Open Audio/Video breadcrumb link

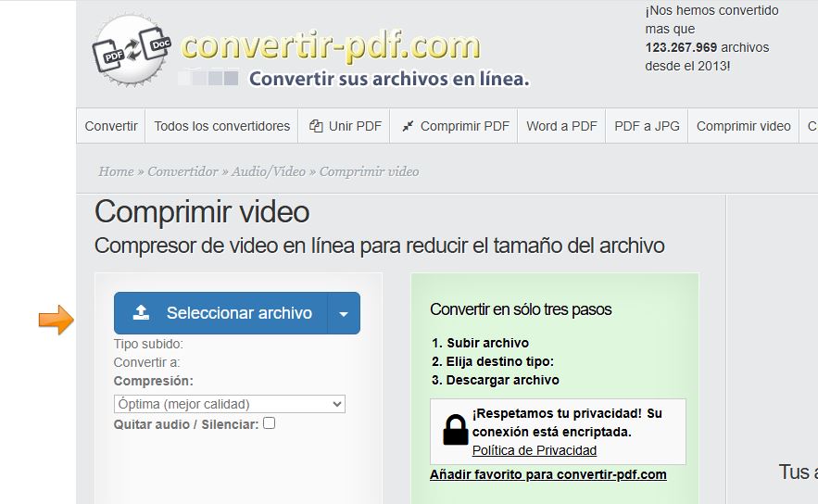(269, 171)
